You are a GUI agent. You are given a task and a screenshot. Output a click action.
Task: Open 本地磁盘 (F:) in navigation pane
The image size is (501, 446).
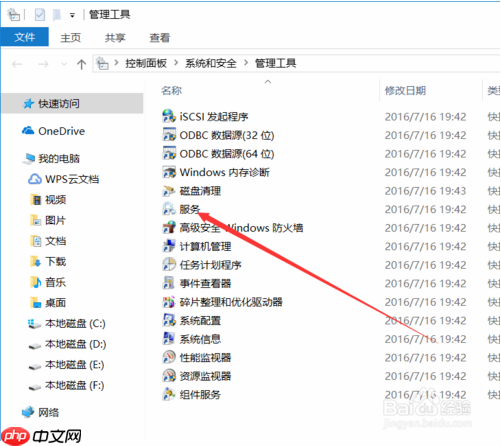click(x=75, y=386)
